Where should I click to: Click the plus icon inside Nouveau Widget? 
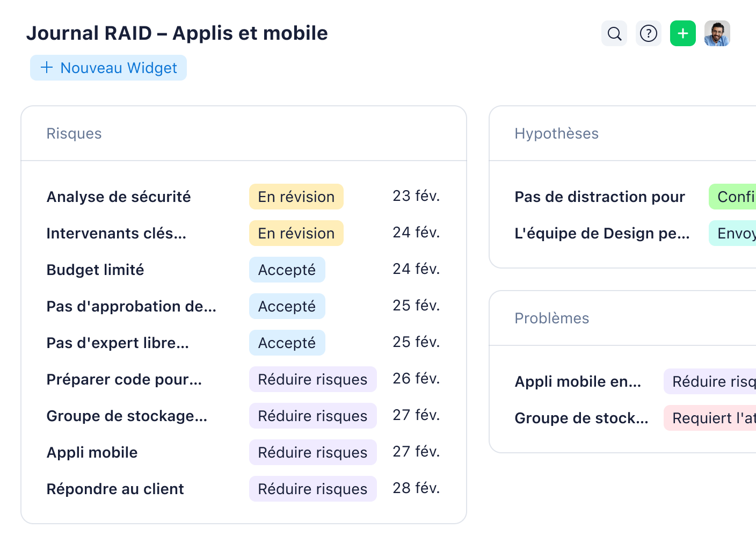click(x=46, y=68)
